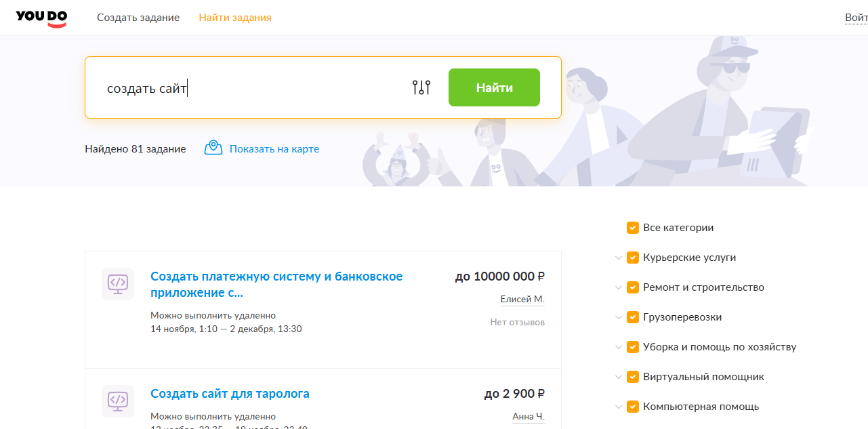Click Можно выполнить удаленно under tarot site task
Screen dimensions: 868x429
213,416
